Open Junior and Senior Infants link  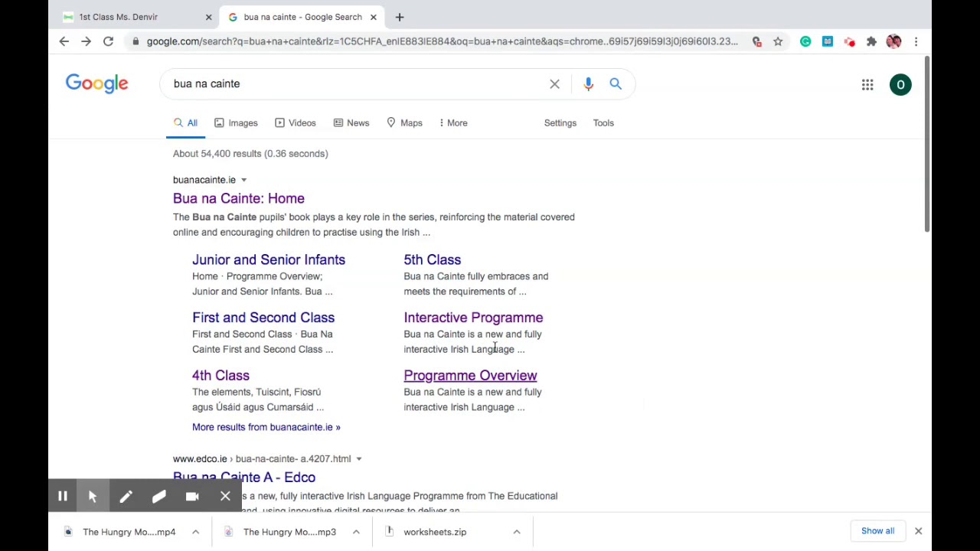tap(269, 260)
